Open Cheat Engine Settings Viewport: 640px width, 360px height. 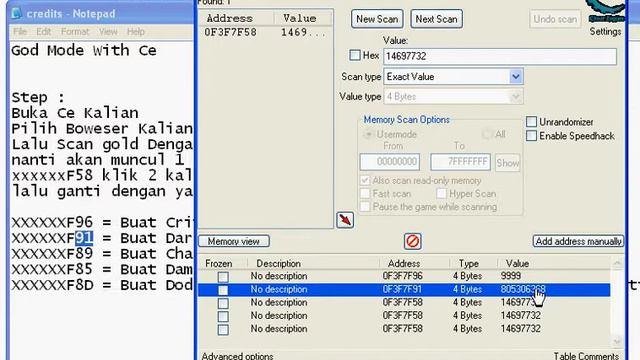coord(605,31)
